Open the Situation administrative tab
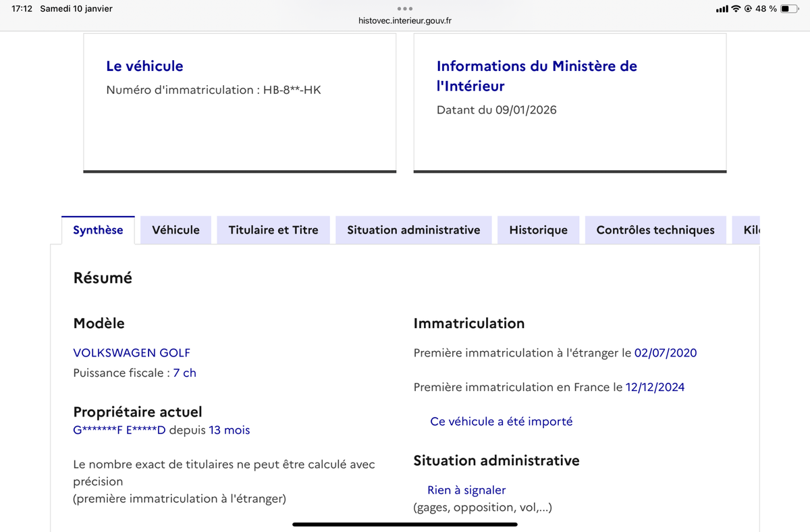 [413, 230]
